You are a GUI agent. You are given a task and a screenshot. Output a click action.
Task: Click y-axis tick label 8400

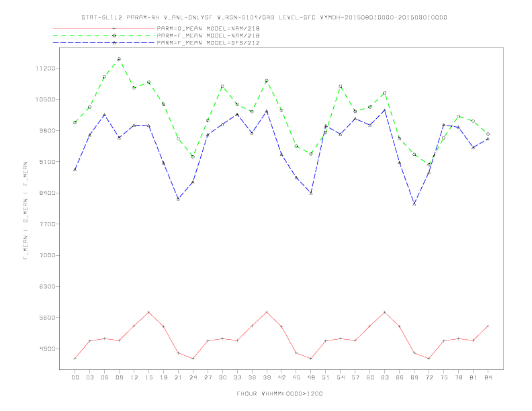(x=47, y=193)
